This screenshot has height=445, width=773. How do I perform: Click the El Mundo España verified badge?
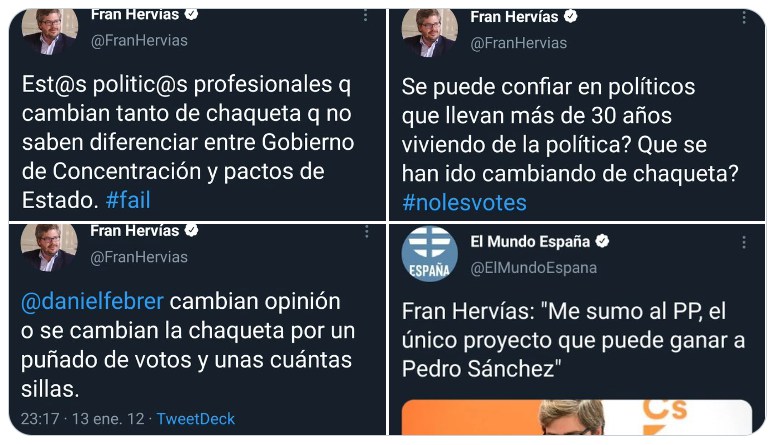click(x=602, y=241)
